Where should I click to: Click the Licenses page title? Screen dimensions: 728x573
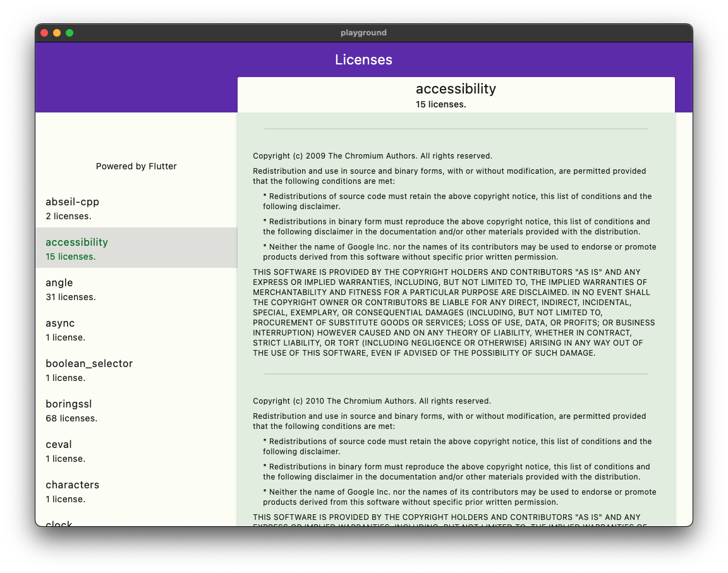click(x=364, y=59)
